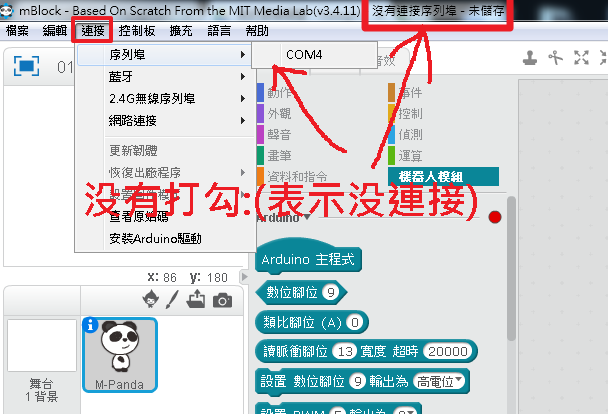
Task: Select COM4 serial port
Action: click(314, 55)
